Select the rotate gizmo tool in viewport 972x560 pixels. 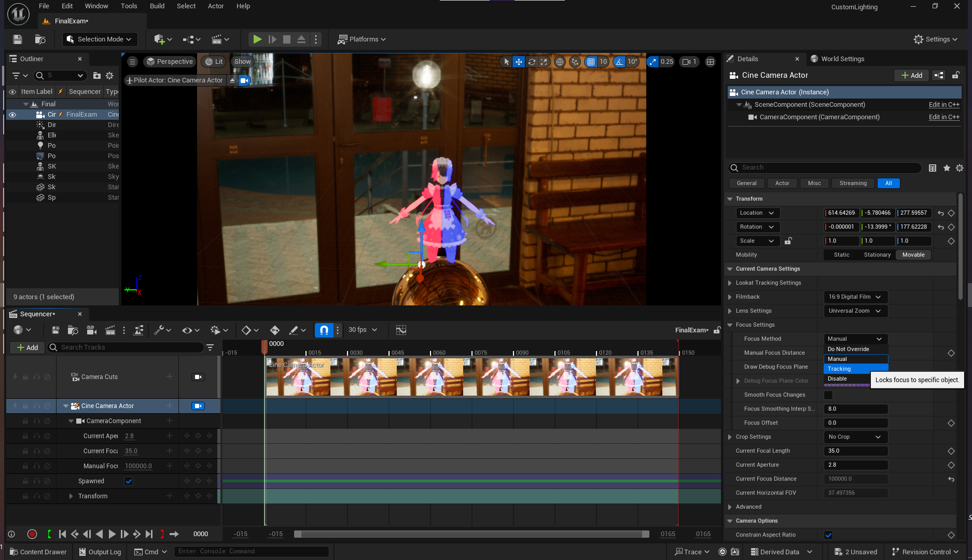pos(532,62)
